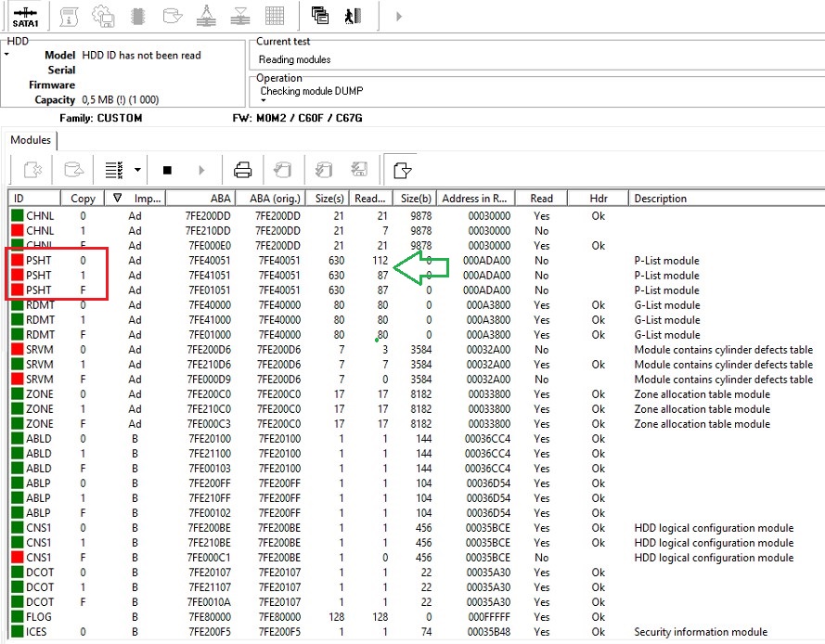Screen dimensions: 825x644
Task: Click the stop button in modules toolbar
Action: pyautogui.click(x=167, y=170)
